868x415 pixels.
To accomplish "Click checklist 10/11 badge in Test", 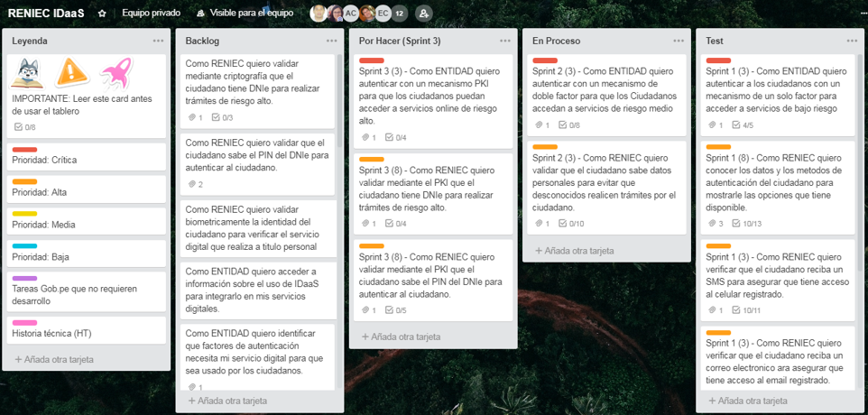I will click(746, 310).
